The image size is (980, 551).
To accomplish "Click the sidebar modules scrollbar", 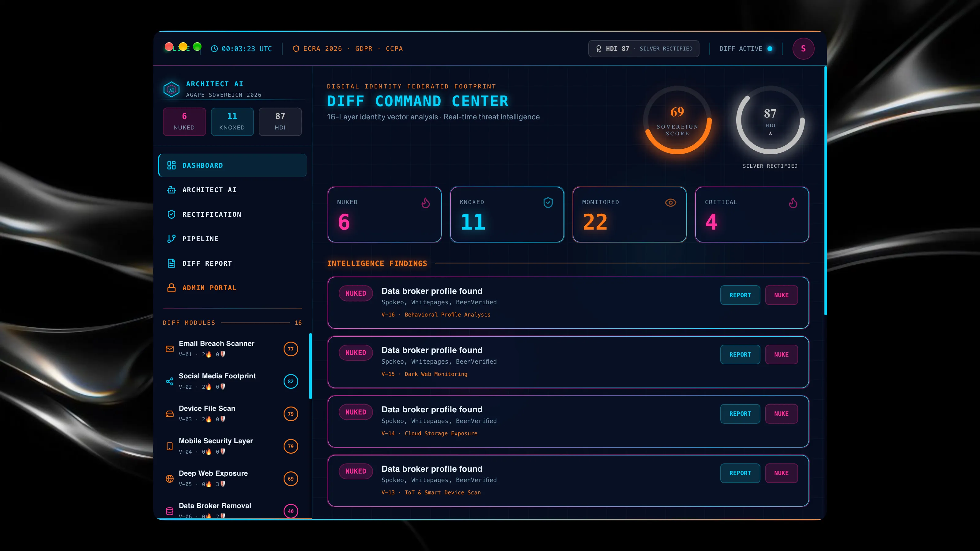I will tap(311, 366).
